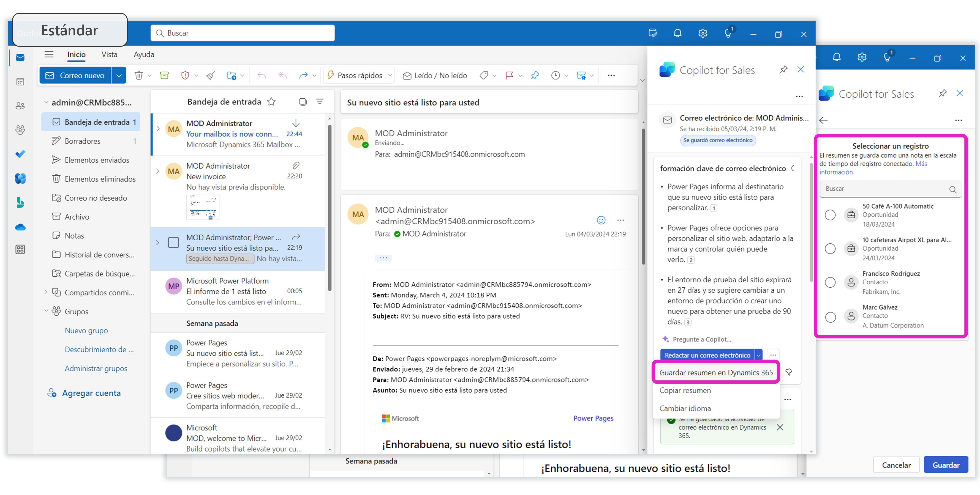Open the Correo nuevo dropdown arrow

(x=119, y=75)
